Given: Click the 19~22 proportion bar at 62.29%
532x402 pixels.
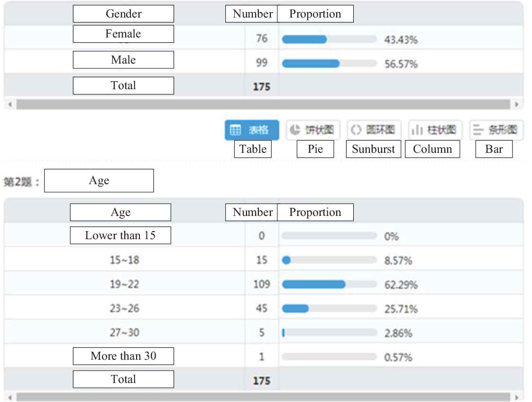Looking at the screenshot, I should 329,284.
